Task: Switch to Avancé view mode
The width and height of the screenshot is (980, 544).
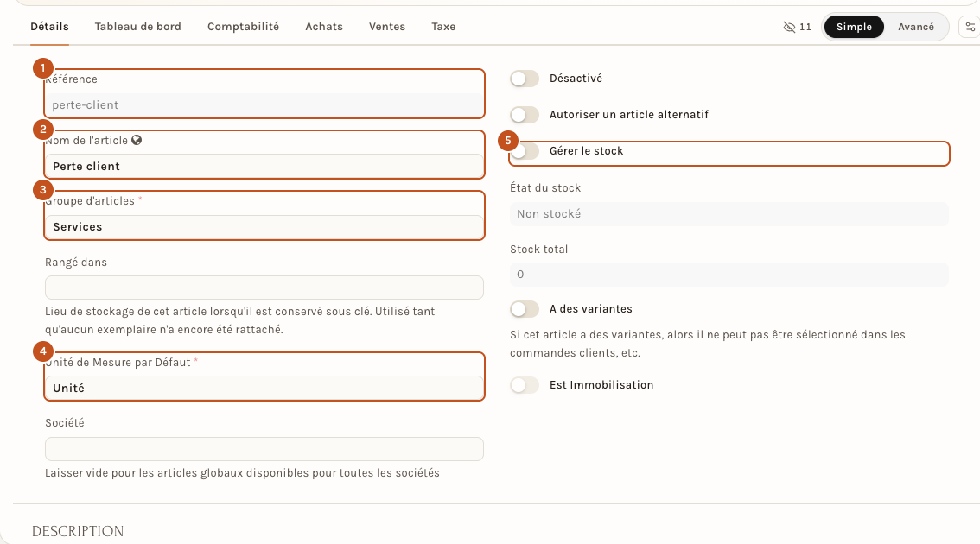Action: [916, 27]
